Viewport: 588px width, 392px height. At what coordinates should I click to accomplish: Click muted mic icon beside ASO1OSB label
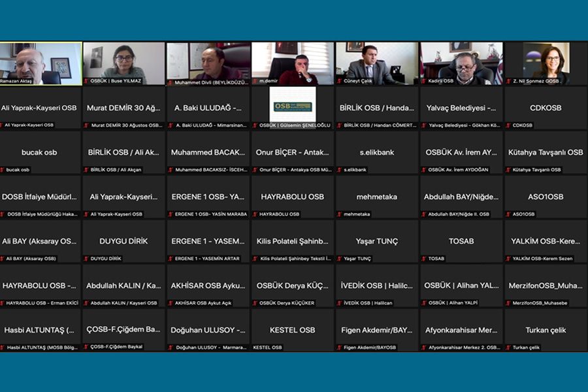[508, 214]
